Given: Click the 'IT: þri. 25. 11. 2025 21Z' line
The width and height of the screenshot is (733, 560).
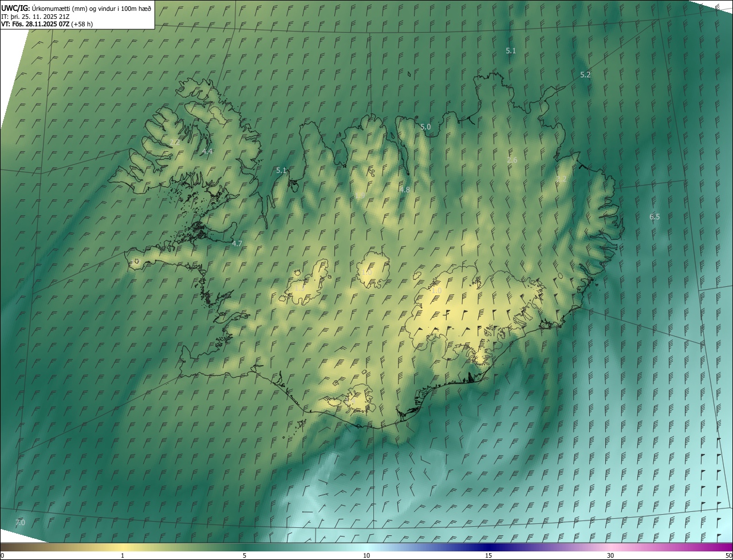Looking at the screenshot, I should 36,16.
